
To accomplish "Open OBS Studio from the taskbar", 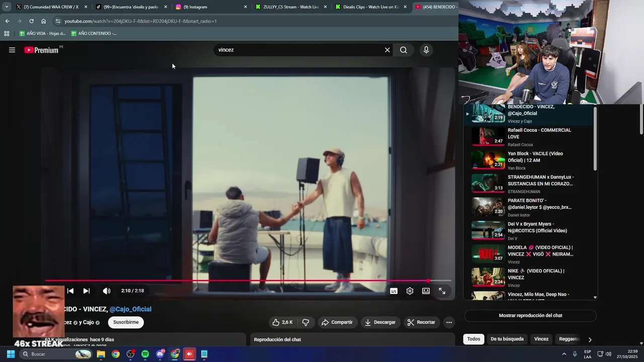I will click(130, 354).
